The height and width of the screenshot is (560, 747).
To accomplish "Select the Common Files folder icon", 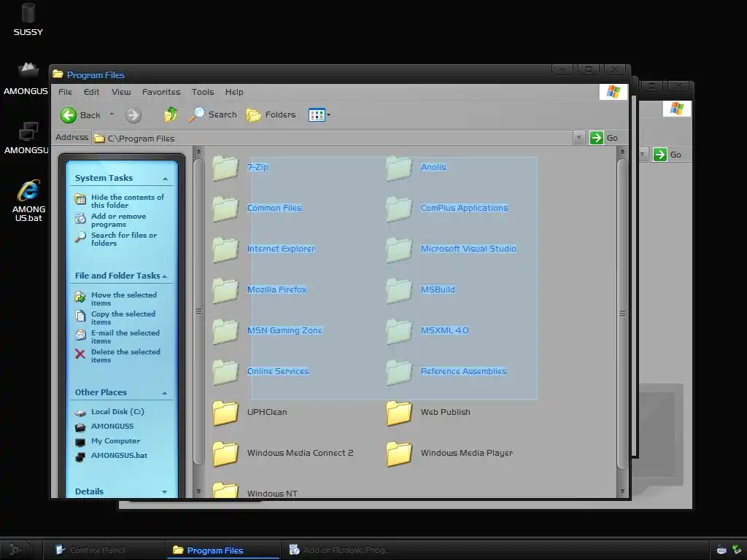I will [225, 209].
